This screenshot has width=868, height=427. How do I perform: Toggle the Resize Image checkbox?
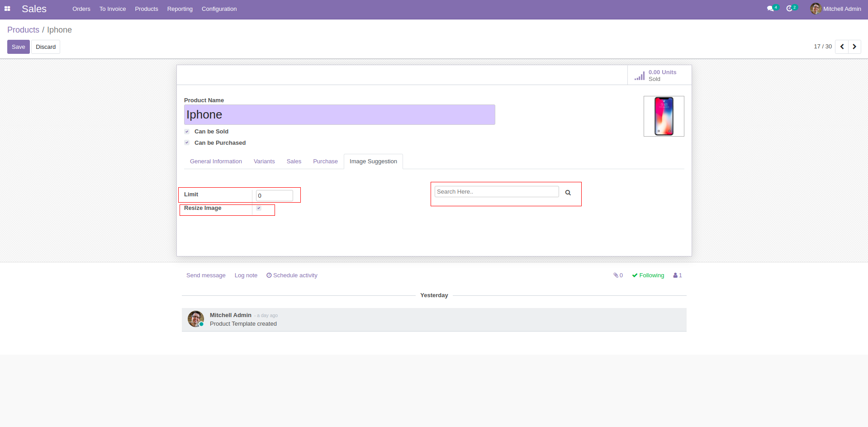pyautogui.click(x=259, y=208)
